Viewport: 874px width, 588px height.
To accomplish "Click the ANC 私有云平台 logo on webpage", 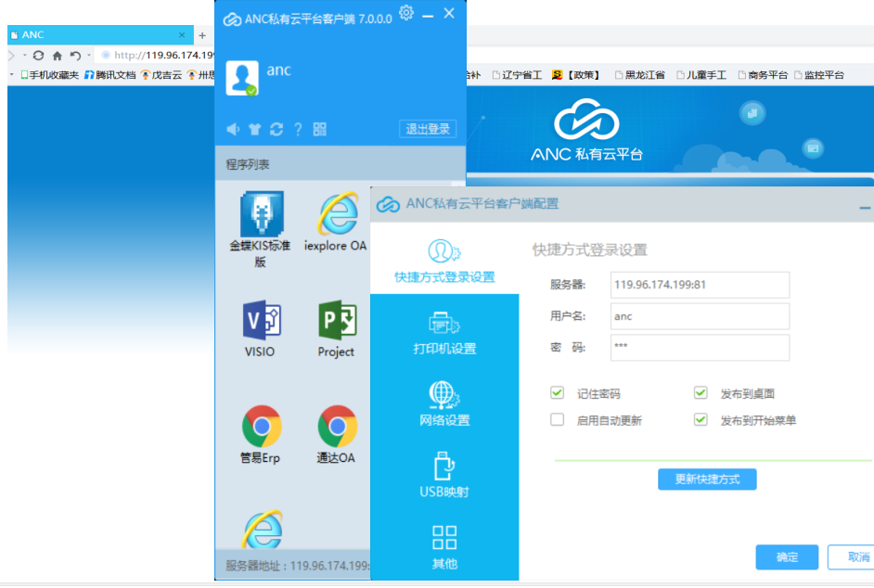I will click(x=586, y=131).
